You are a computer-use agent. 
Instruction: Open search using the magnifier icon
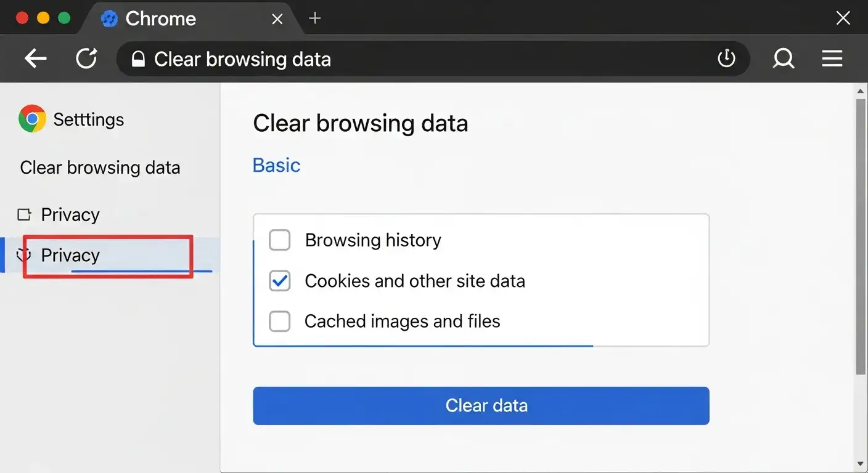pos(783,58)
